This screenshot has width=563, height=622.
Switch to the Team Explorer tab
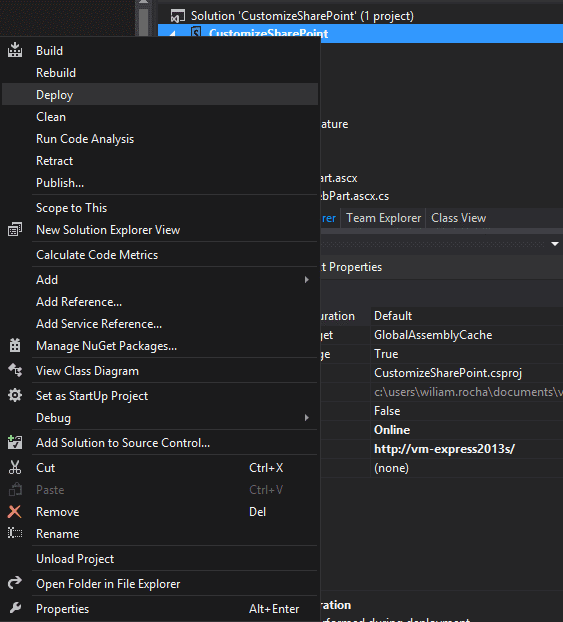click(x=383, y=218)
